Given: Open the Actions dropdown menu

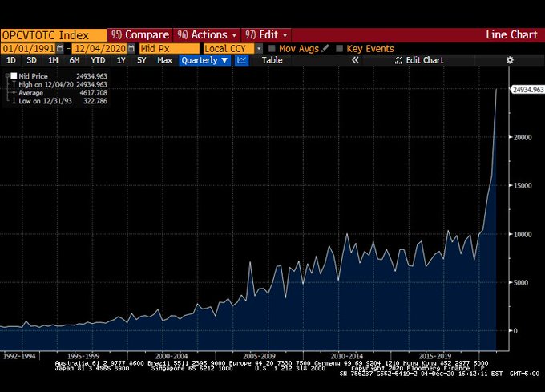Looking at the screenshot, I should click(207, 35).
